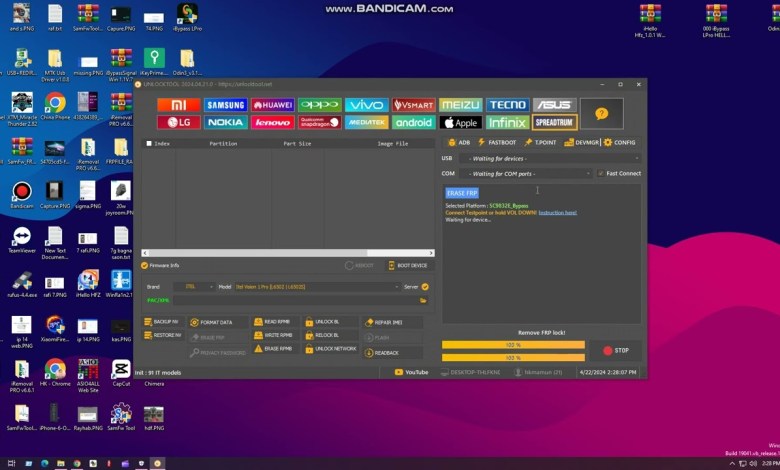Select the Apple brand tile
Screen dimensions: 780x470
tap(461, 122)
